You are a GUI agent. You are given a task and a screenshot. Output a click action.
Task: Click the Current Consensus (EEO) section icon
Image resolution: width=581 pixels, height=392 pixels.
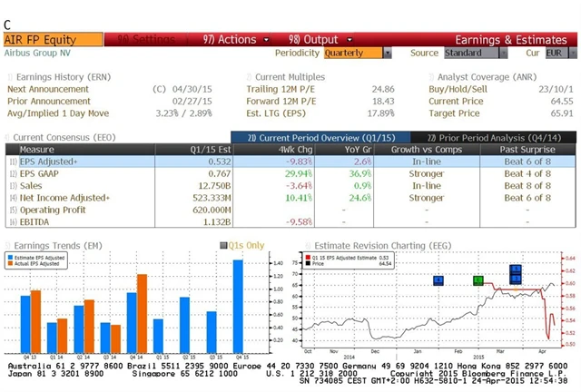(x=8, y=137)
